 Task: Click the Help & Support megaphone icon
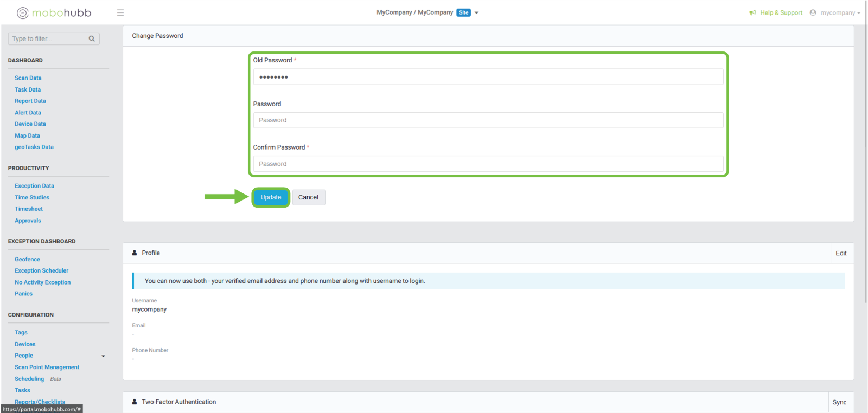coord(752,13)
